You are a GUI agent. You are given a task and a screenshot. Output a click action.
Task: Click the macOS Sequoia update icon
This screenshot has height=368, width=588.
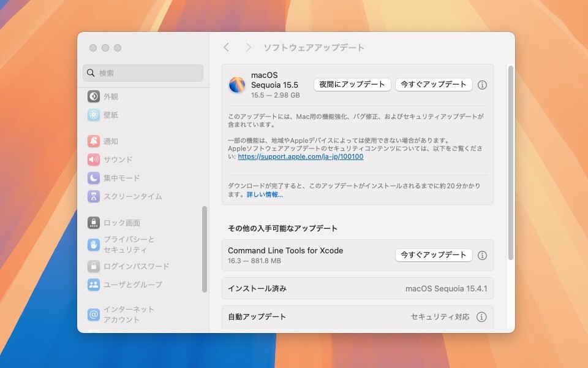tap(237, 85)
